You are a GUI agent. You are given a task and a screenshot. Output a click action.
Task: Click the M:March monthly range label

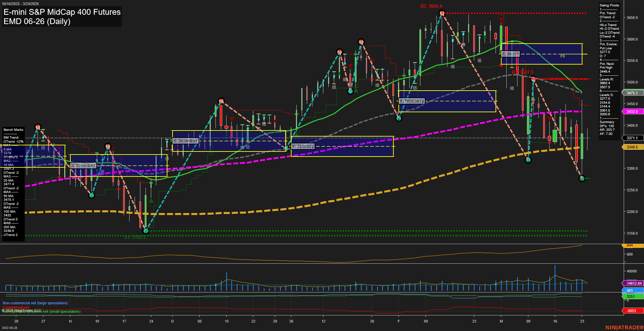(511, 54)
